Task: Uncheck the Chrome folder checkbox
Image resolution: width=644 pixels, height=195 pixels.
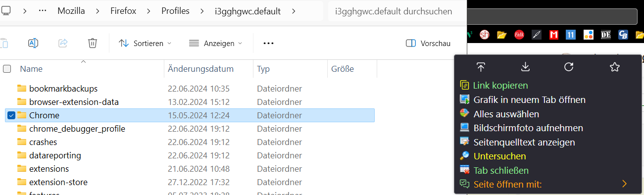Action: pyautogui.click(x=11, y=115)
